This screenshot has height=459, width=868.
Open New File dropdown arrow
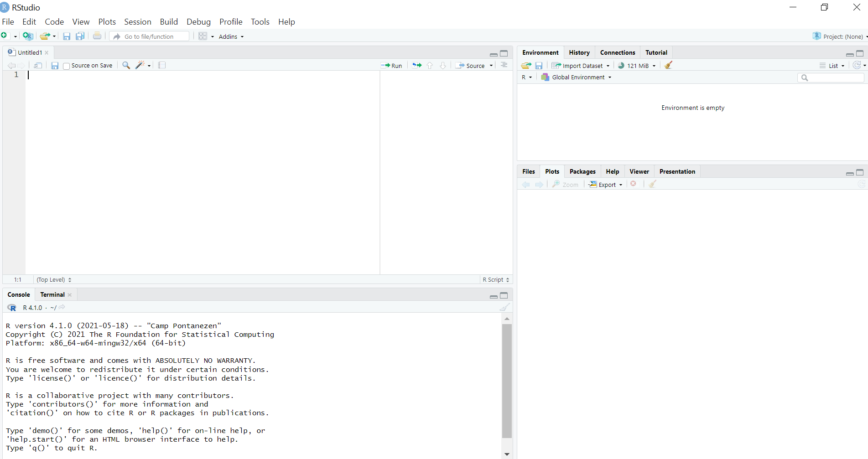coord(15,36)
